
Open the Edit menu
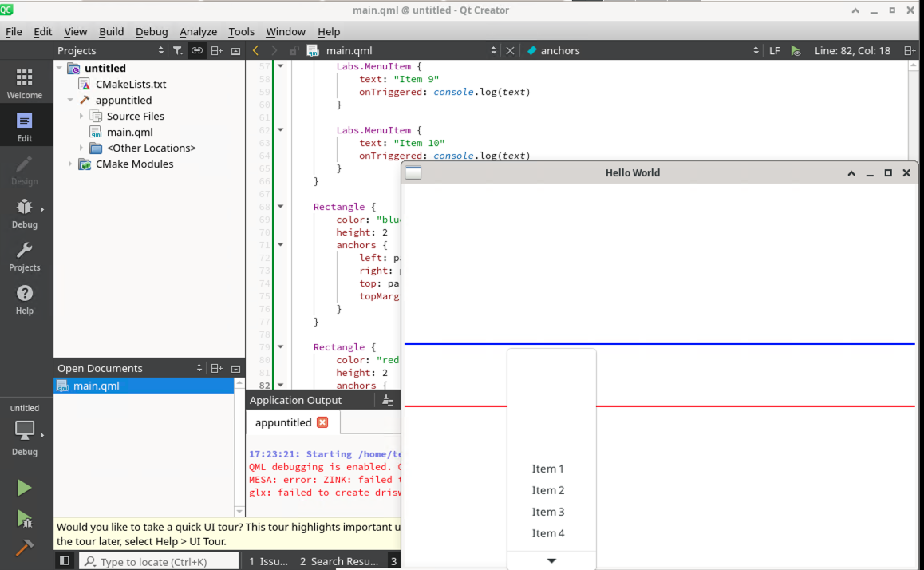pyautogui.click(x=42, y=32)
